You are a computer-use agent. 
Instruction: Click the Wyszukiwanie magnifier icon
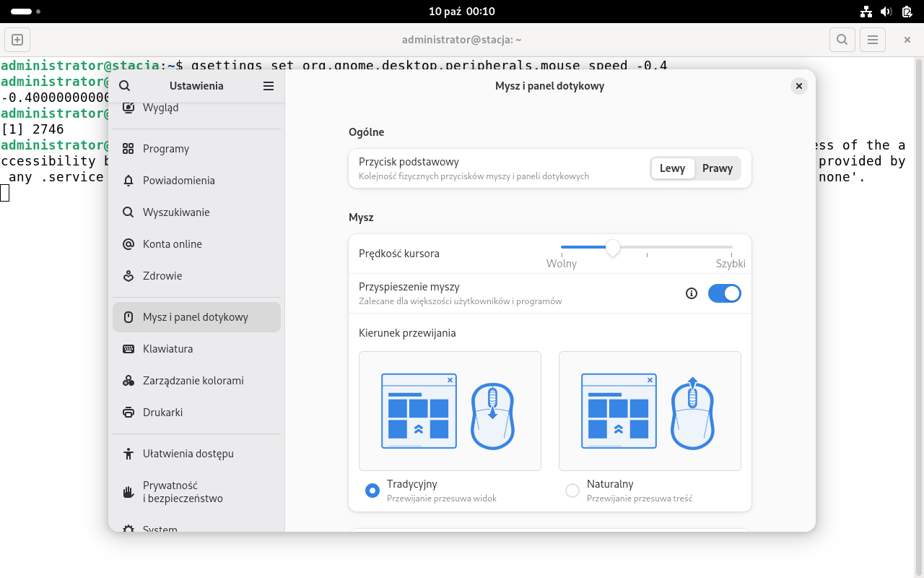click(128, 212)
